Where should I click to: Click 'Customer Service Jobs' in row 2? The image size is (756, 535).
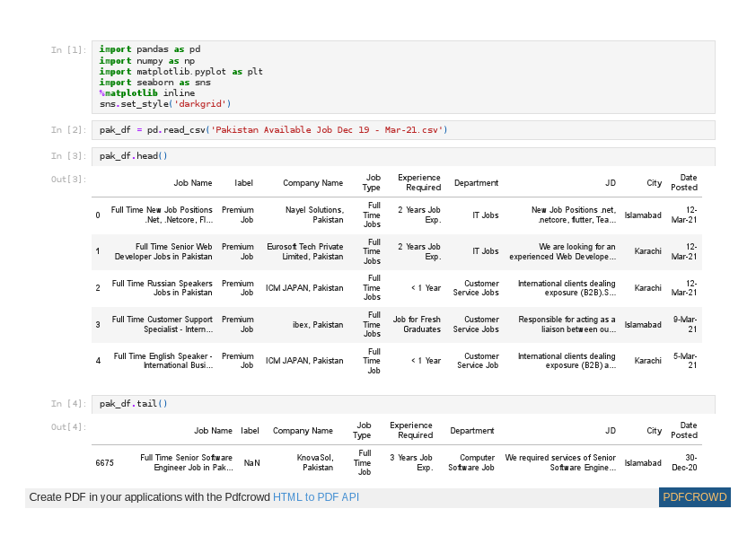pos(476,288)
